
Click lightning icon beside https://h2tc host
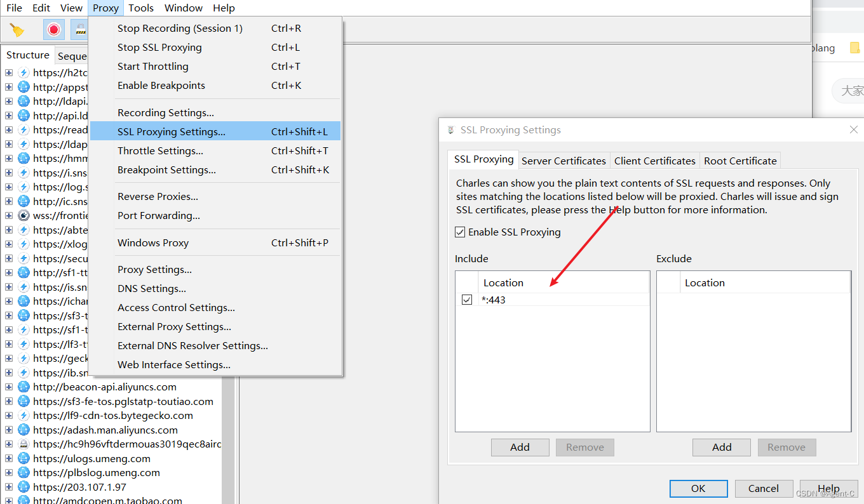click(24, 72)
